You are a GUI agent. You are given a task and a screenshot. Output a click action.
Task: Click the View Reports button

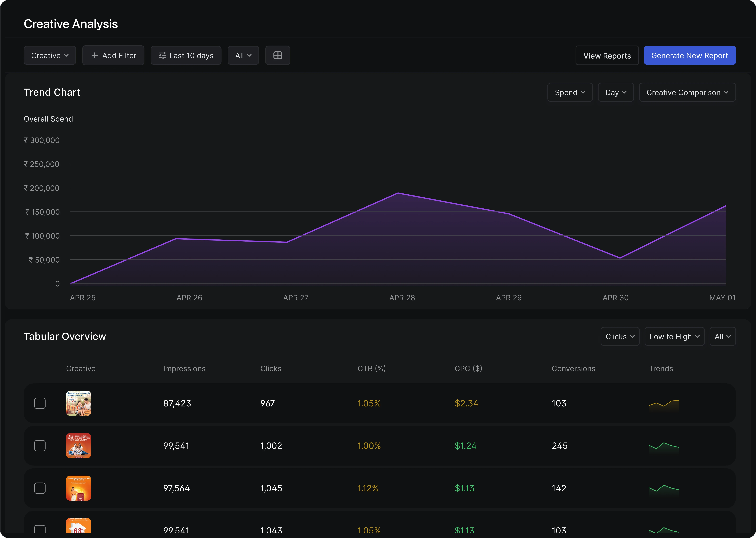[x=607, y=56]
